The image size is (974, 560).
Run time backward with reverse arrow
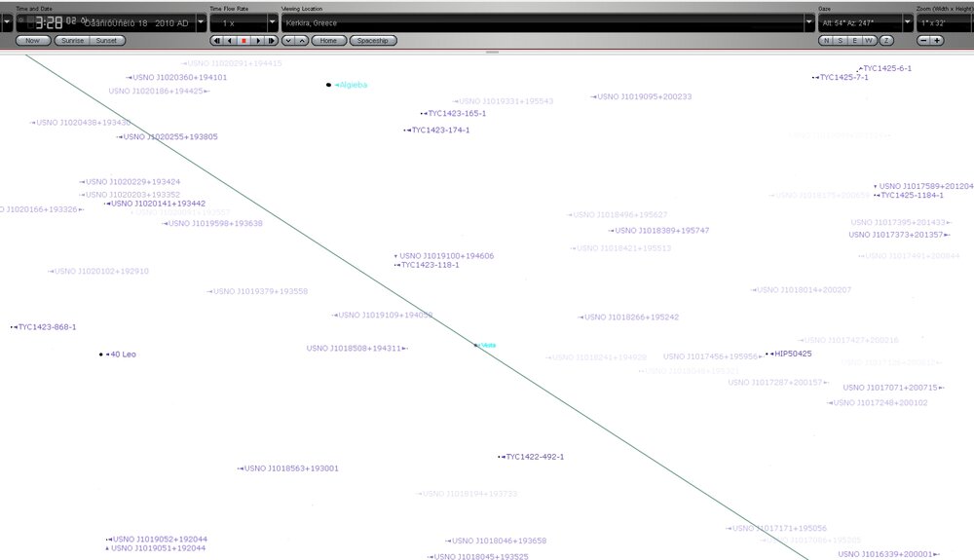[230, 41]
